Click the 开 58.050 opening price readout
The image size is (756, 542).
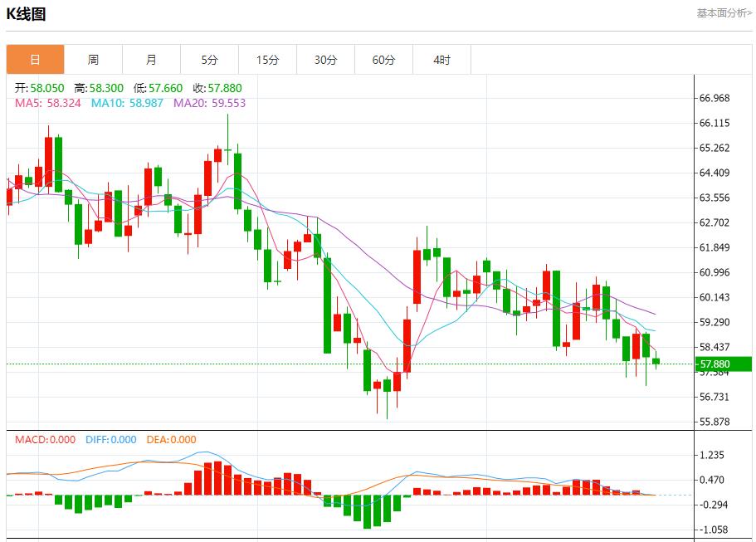click(x=41, y=88)
